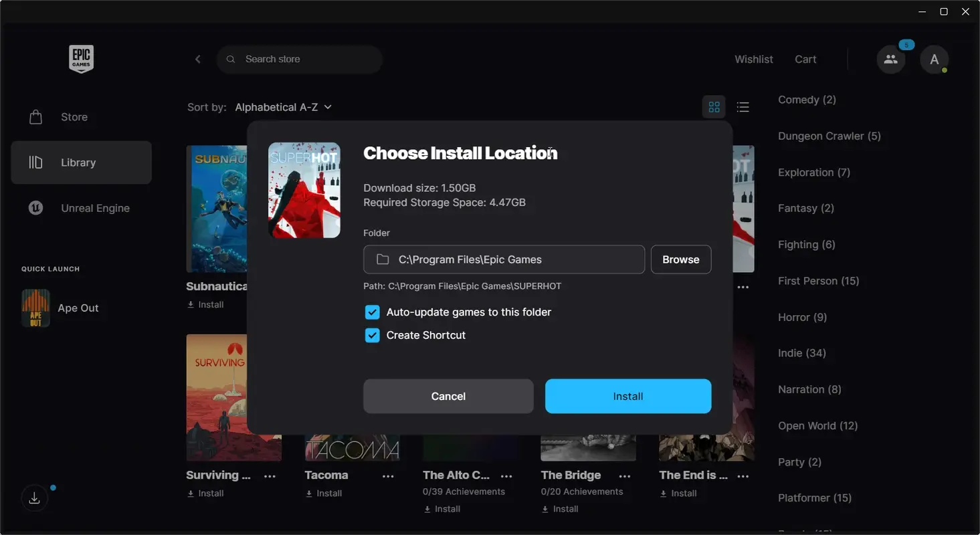Open the Downloads icon at bottom left
This screenshot has width=980, height=535.
tap(33, 498)
